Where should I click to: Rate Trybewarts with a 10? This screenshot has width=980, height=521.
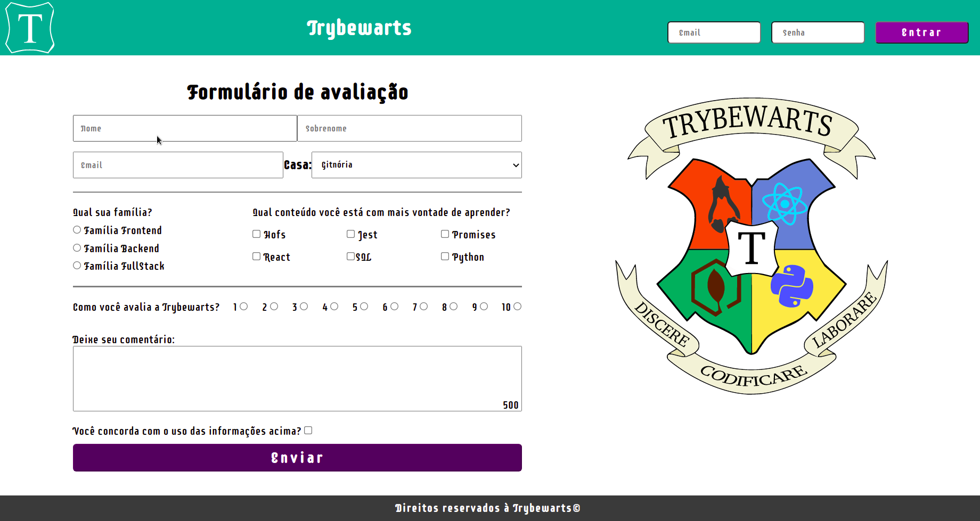coord(518,306)
